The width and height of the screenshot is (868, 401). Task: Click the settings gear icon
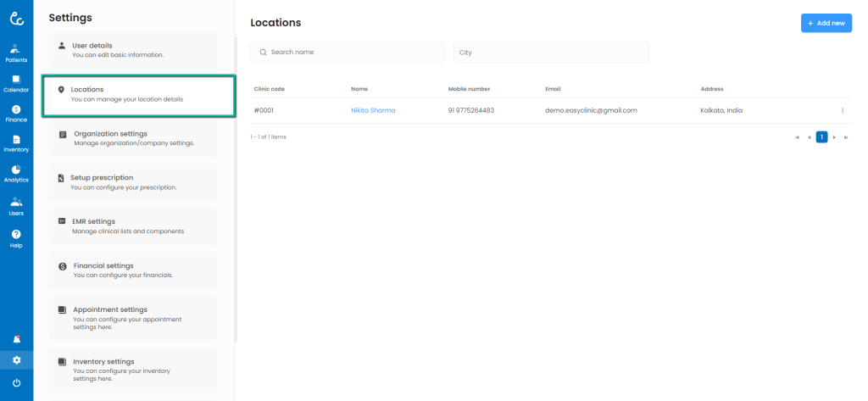pyautogui.click(x=16, y=360)
